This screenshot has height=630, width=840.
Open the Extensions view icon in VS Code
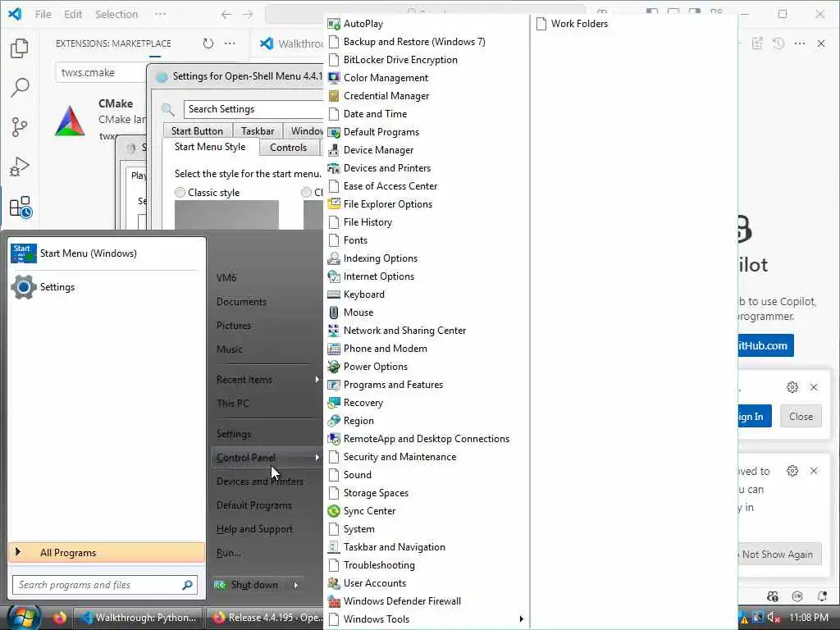21,207
